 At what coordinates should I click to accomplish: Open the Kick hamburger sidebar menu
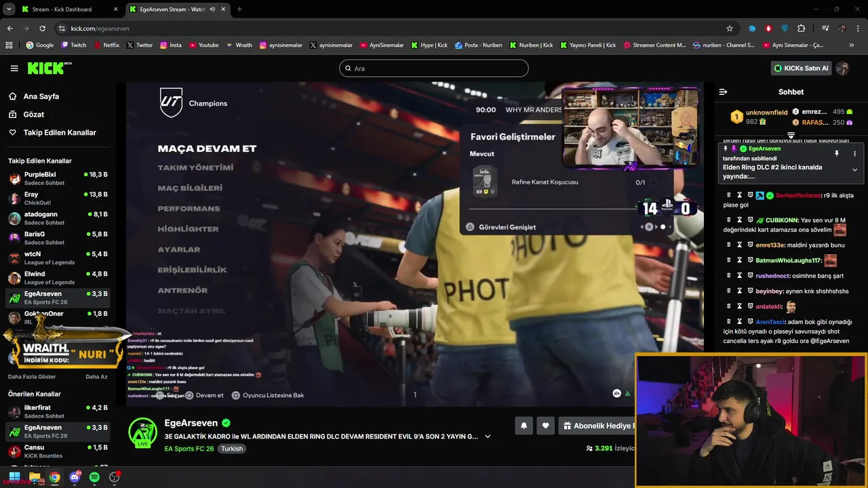click(14, 68)
